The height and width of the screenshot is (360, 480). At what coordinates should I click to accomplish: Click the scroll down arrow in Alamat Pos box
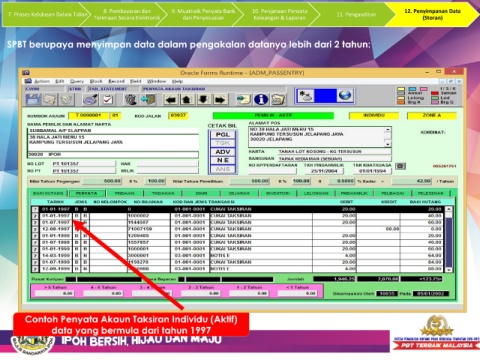coord(388,144)
